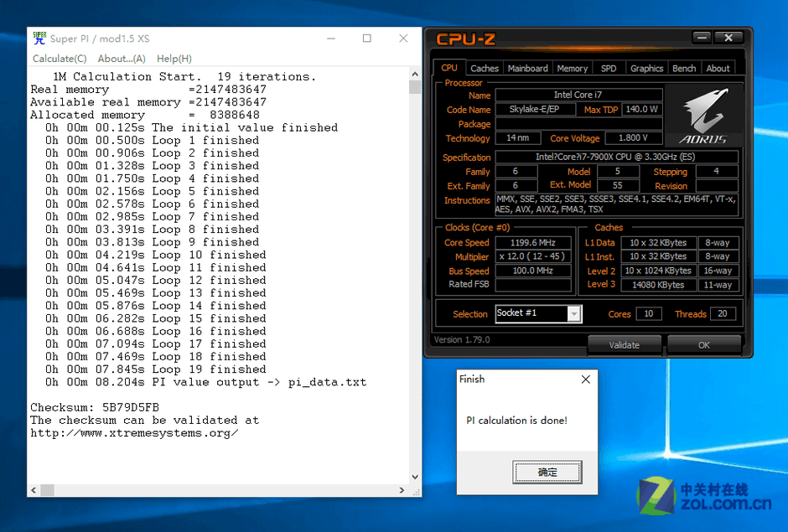
Task: Click the Version 1.79.0 label in CPU-Z
Action: (x=462, y=340)
